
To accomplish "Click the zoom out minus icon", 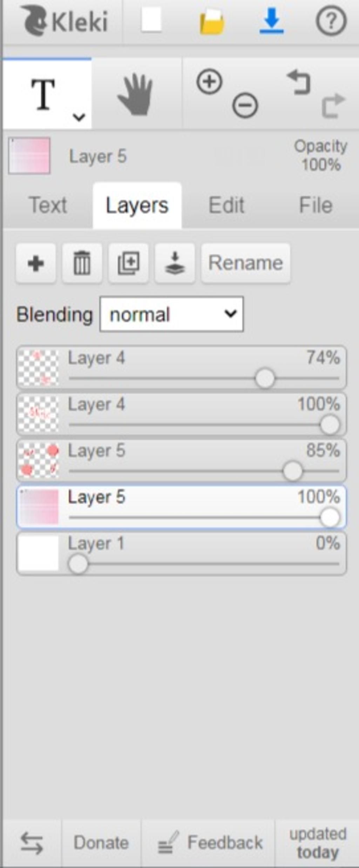I will point(245,105).
